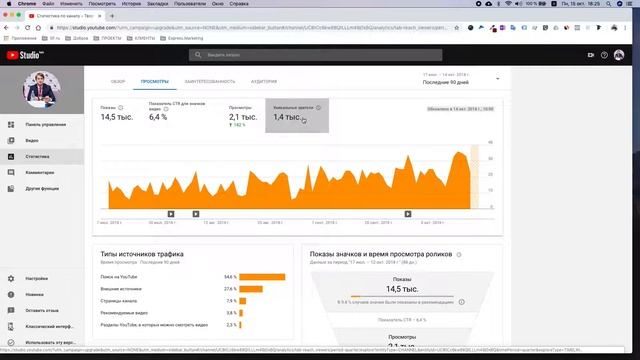Switch to the Аудитория tab
The image size is (640, 360).
264,81
